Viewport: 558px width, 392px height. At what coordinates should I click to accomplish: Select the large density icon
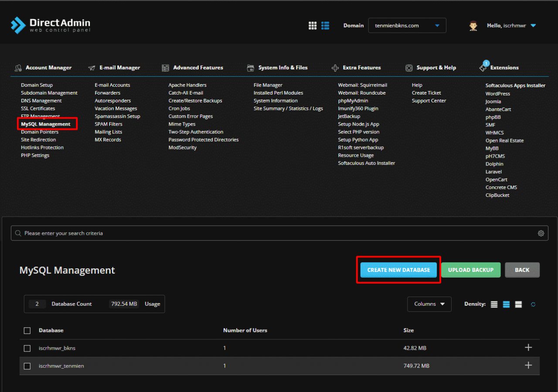(x=518, y=304)
